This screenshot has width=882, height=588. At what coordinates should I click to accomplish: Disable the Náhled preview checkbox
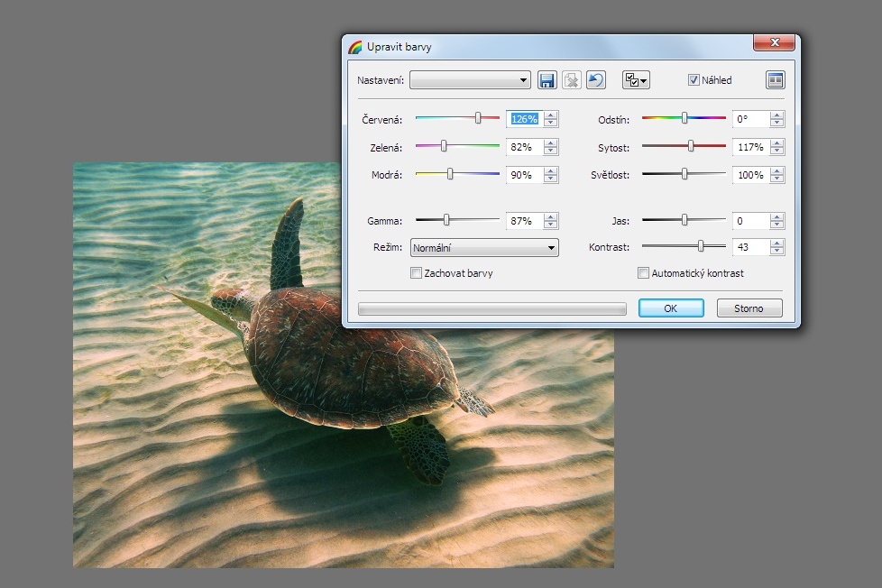coord(694,80)
